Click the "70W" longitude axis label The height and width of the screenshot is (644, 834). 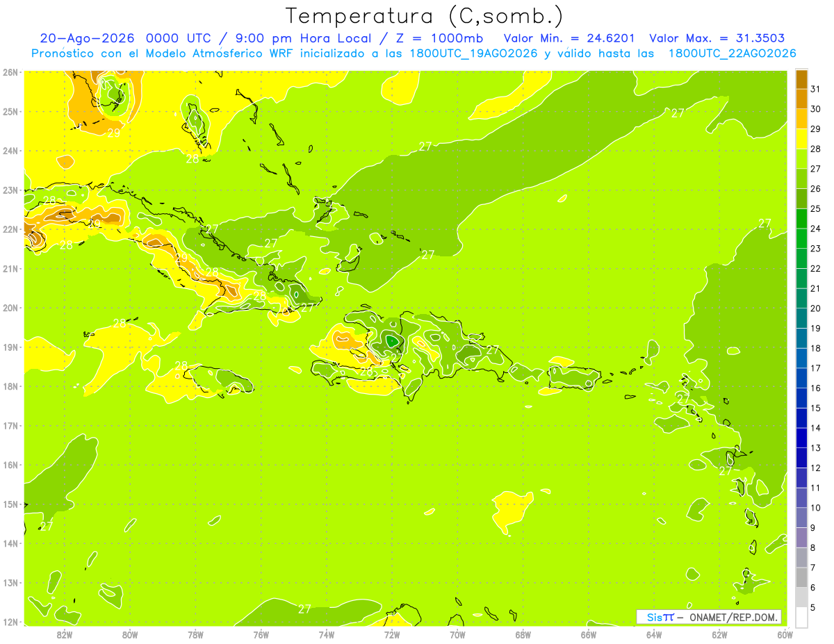pos(457,634)
